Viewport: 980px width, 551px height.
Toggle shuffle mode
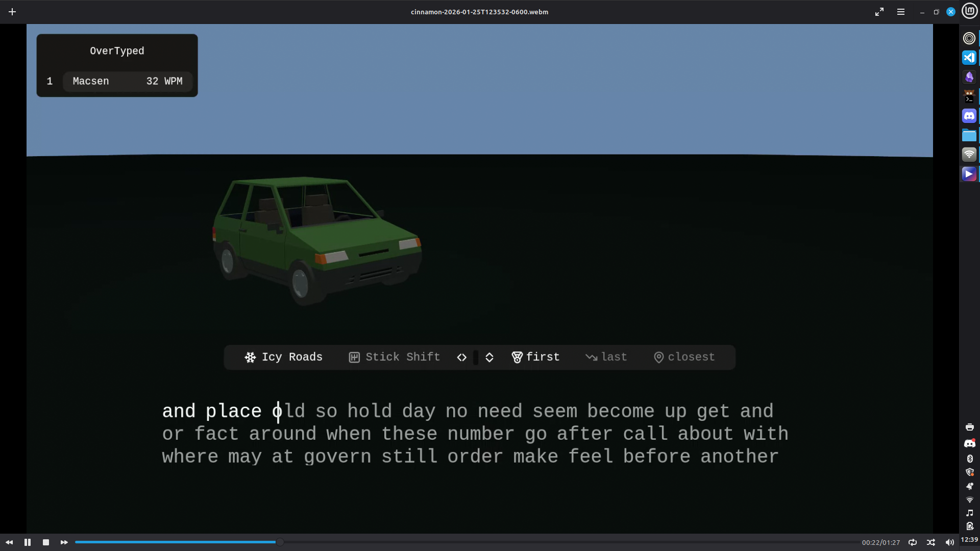[931, 542]
